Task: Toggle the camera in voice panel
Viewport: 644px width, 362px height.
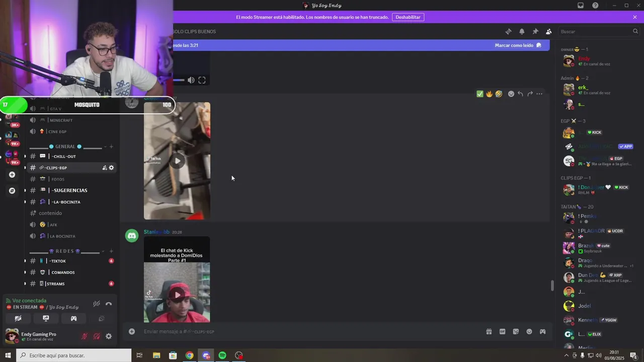Action: pyautogui.click(x=18, y=318)
